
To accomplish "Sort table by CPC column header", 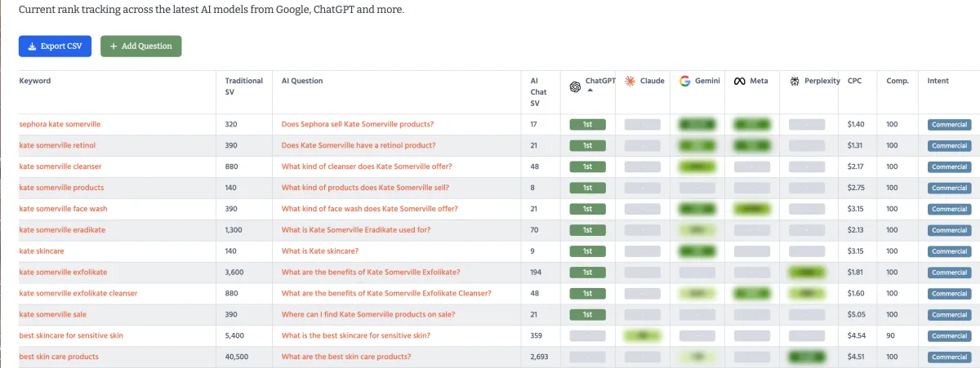I will click(x=854, y=81).
